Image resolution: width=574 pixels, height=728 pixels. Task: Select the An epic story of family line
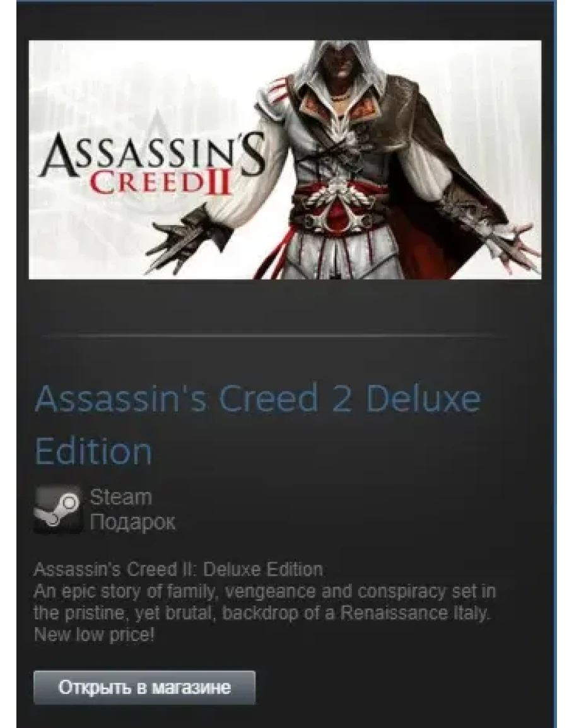[x=265, y=591]
